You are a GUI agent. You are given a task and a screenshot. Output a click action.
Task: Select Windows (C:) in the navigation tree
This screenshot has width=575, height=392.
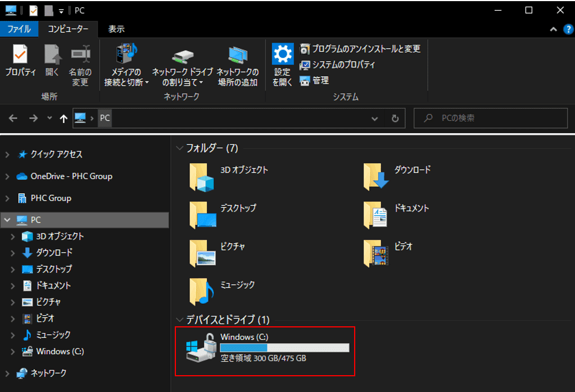(60, 352)
